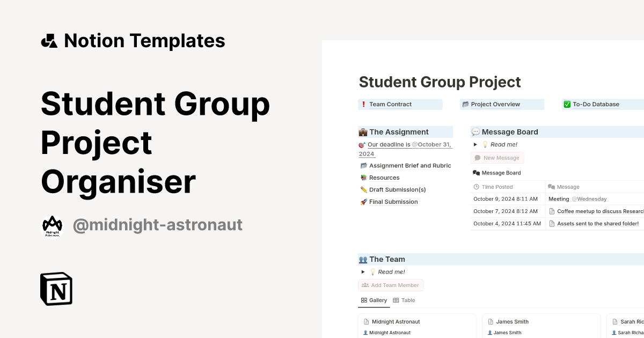Screen dimensions: 644x338
Task: Click the red exclamation mark on Team Contract
Action: [363, 104]
